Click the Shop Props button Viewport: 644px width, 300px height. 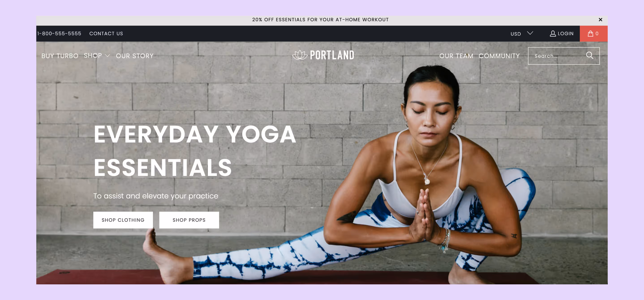tap(189, 220)
